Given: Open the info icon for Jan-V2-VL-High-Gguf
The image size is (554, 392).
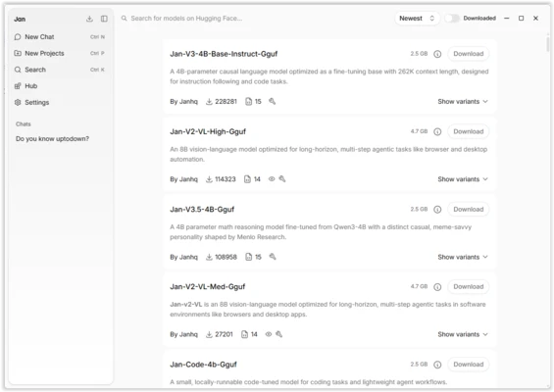Looking at the screenshot, I should click(x=437, y=131).
